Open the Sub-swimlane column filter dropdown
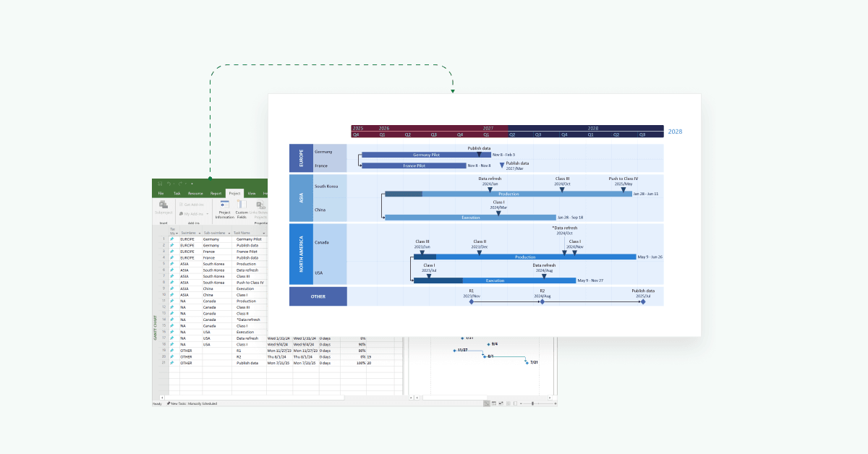868x454 pixels. point(229,233)
